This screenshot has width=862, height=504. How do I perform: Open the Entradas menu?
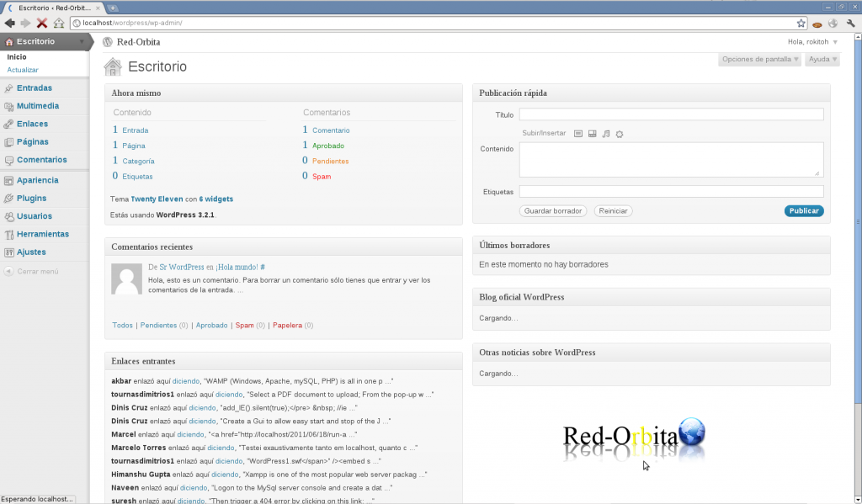coord(34,88)
